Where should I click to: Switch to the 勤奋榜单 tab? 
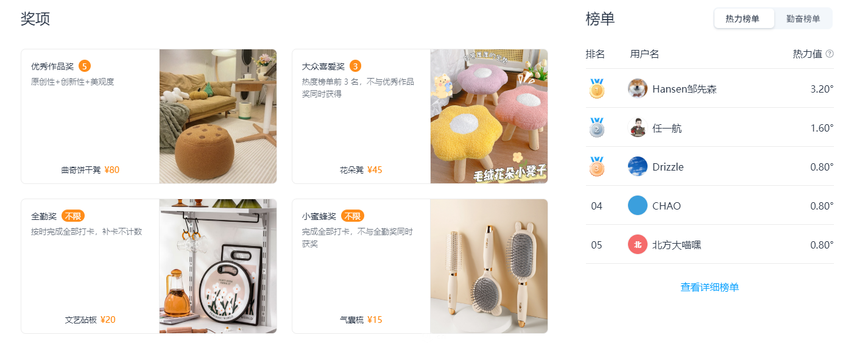coord(803,19)
